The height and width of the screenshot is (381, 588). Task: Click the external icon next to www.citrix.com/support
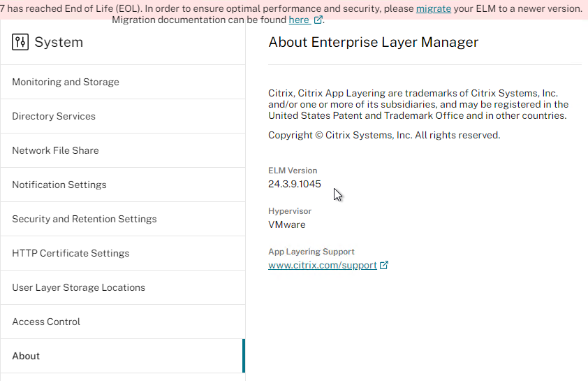coord(383,265)
